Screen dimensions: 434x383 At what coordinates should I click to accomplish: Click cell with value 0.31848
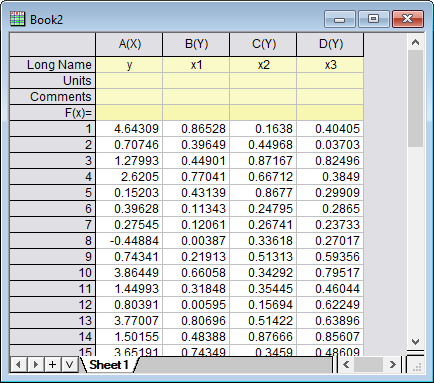(196, 289)
